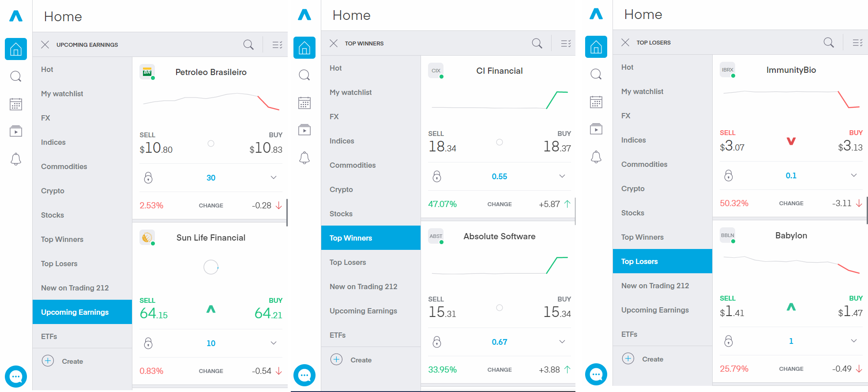Expand quantity chevron on Petroleo Brasileiro card
The width and height of the screenshot is (868, 392).
tap(274, 177)
